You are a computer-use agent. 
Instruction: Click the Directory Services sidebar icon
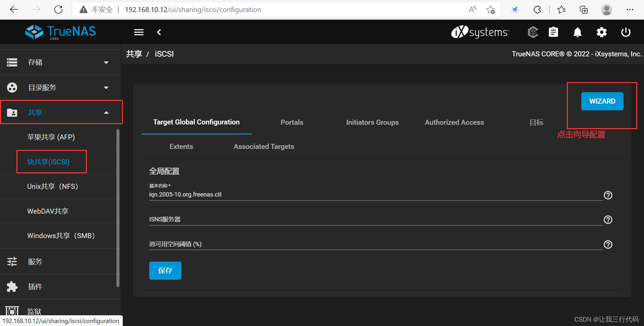click(12, 88)
